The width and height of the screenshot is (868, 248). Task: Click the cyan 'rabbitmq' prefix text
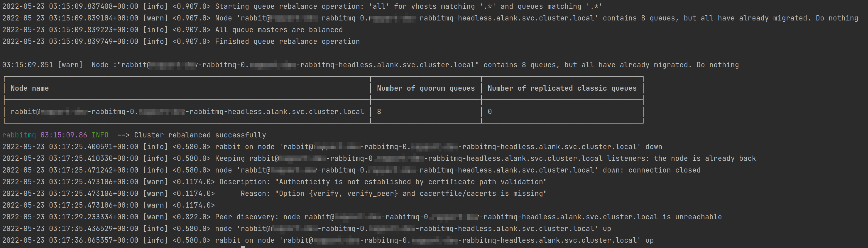(x=19, y=135)
